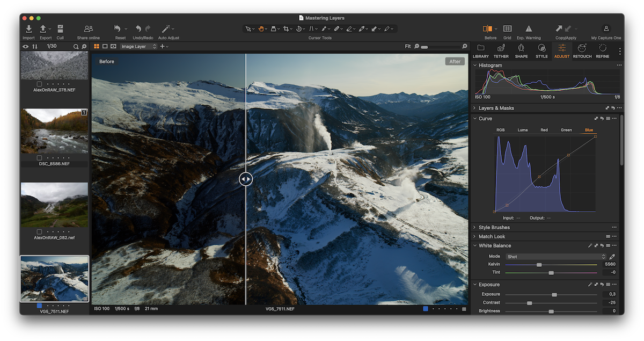The image size is (644, 341).
Task: Click the Tint slider handle
Action: pyautogui.click(x=551, y=273)
